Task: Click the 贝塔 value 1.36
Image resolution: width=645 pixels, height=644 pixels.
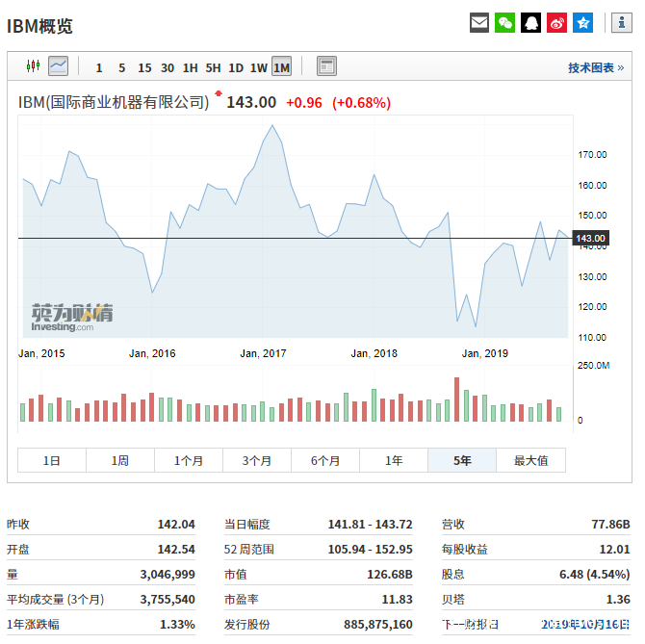Action: (x=618, y=599)
